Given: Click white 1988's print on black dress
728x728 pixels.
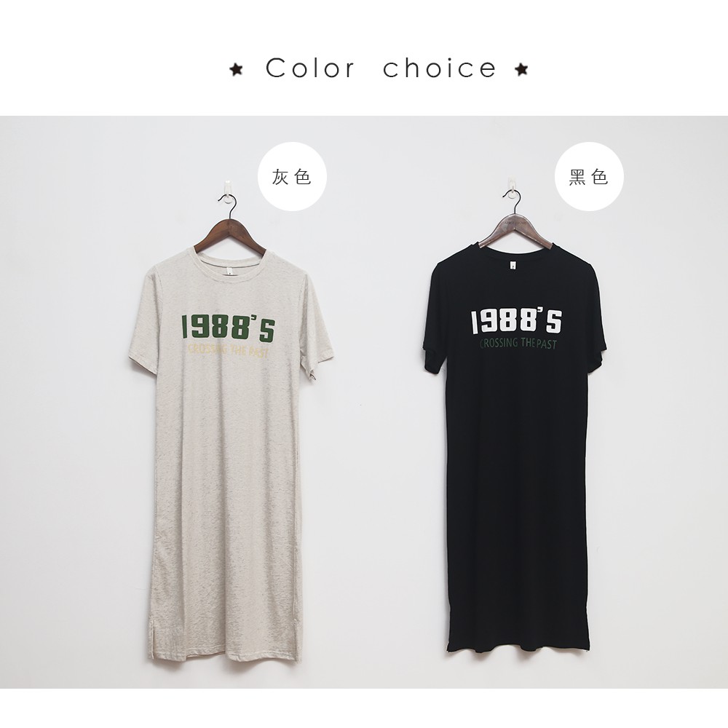Looking at the screenshot, I should coord(516,321).
